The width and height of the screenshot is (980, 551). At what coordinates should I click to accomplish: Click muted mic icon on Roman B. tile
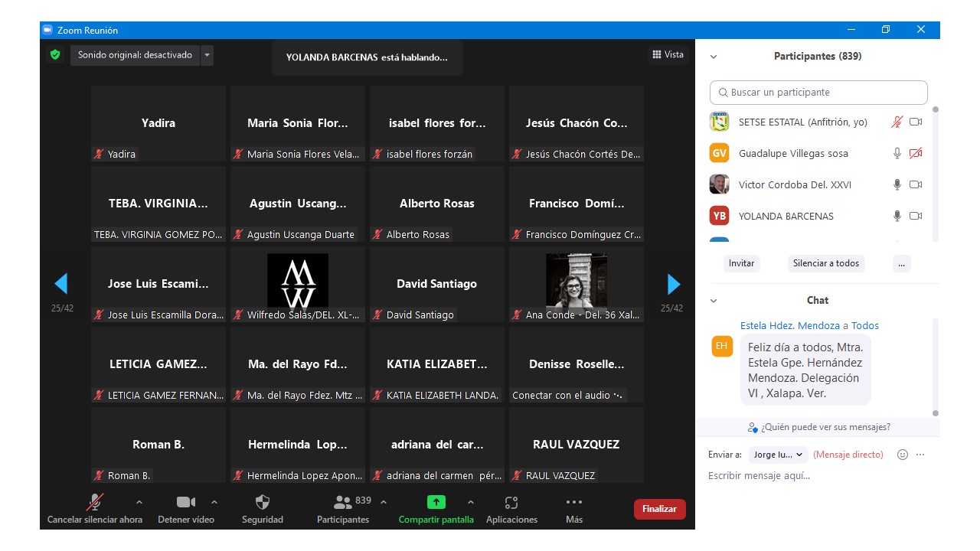point(99,476)
